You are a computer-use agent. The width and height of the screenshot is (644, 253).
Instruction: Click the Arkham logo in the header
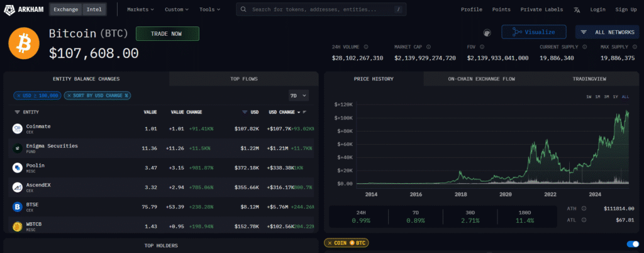point(25,9)
